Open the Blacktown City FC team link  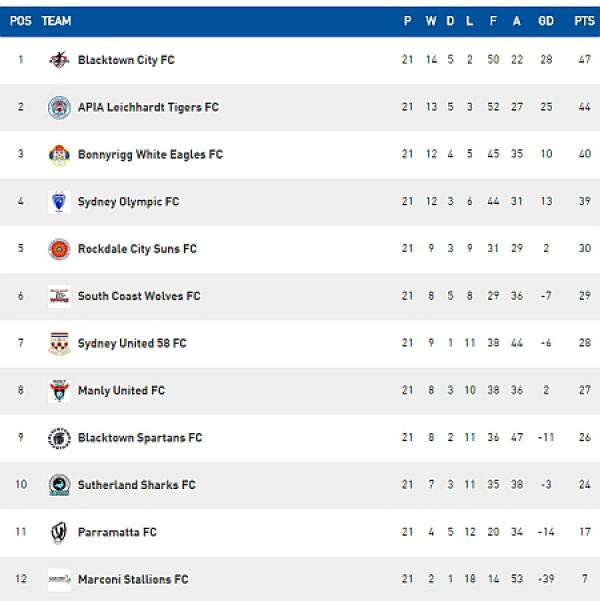point(126,60)
